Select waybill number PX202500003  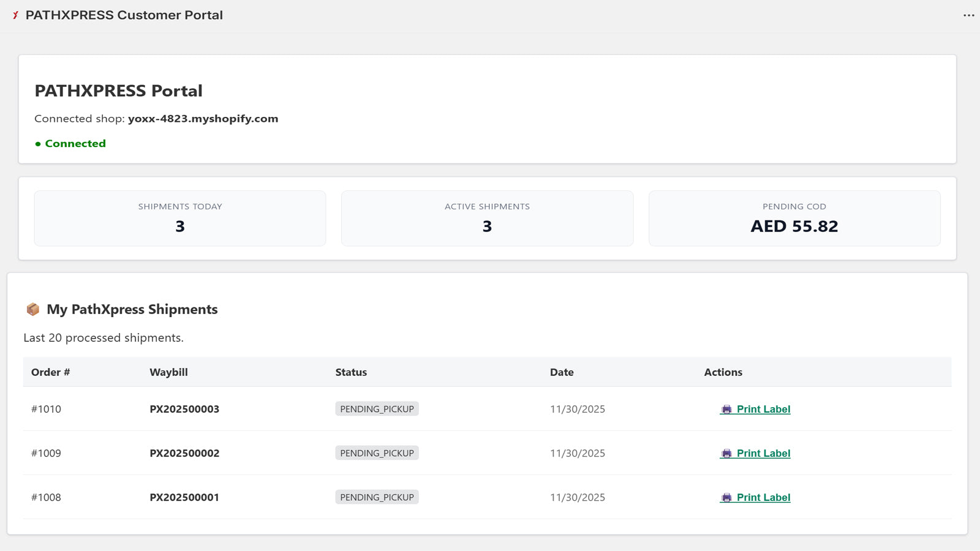184,409
